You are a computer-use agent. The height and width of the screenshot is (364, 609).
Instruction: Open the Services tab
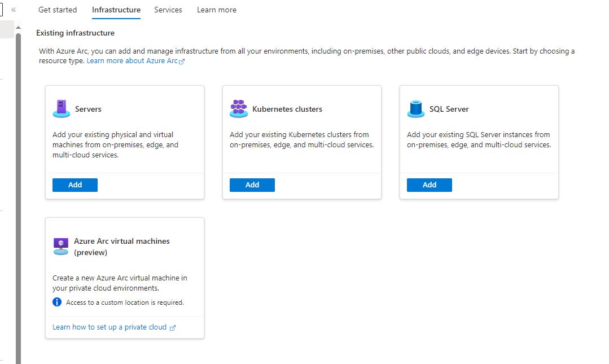coord(168,10)
